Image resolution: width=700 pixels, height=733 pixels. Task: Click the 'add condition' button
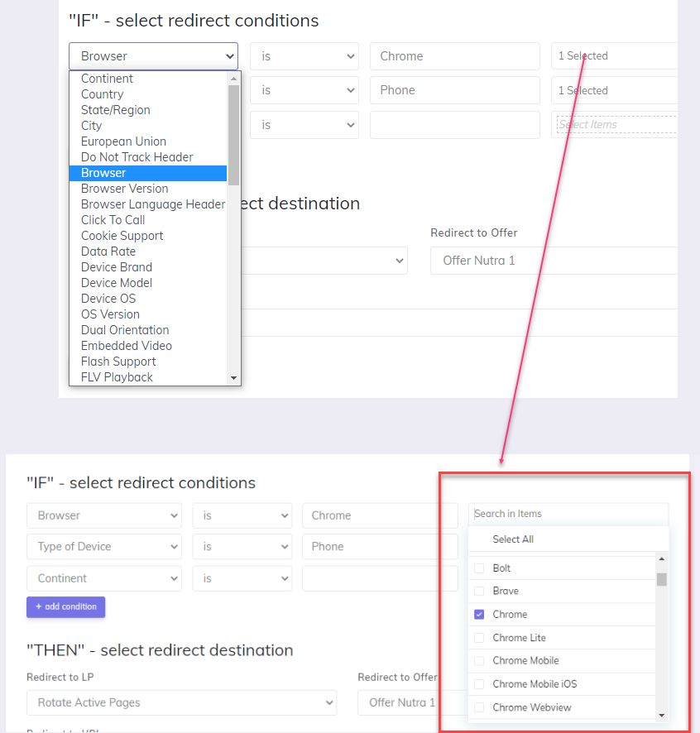point(65,606)
